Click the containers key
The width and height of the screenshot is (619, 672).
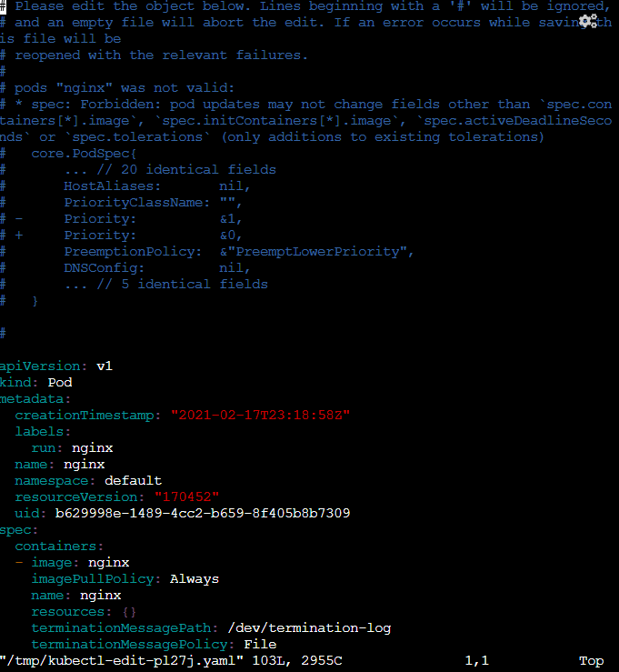pyautogui.click(x=56, y=547)
